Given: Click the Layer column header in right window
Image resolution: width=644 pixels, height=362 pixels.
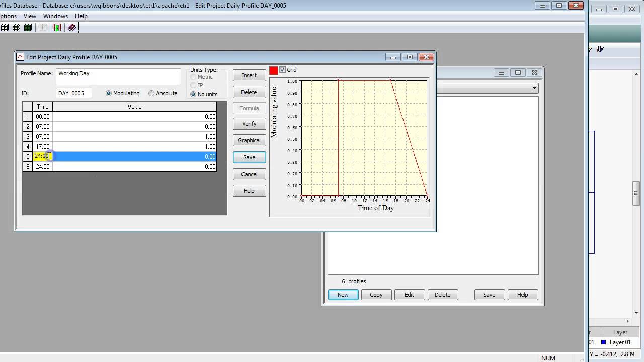Looking at the screenshot, I should 620,332.
